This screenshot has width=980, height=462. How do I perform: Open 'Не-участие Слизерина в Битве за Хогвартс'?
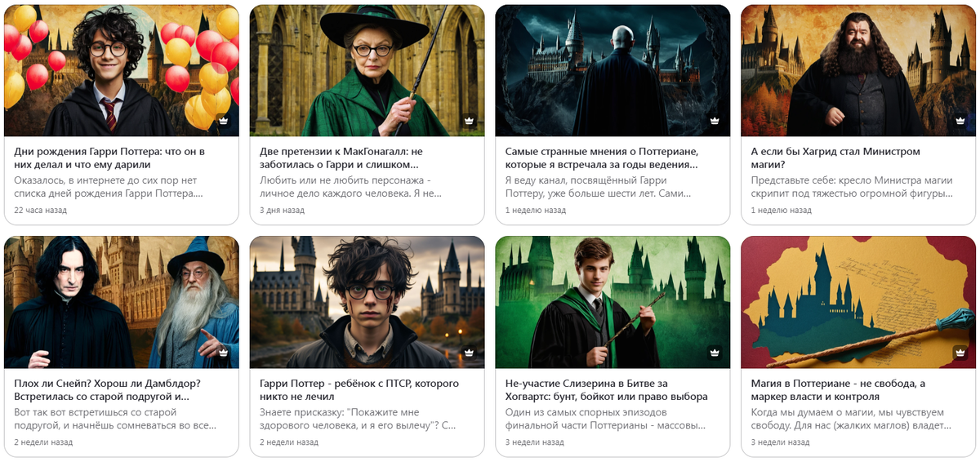point(606,390)
